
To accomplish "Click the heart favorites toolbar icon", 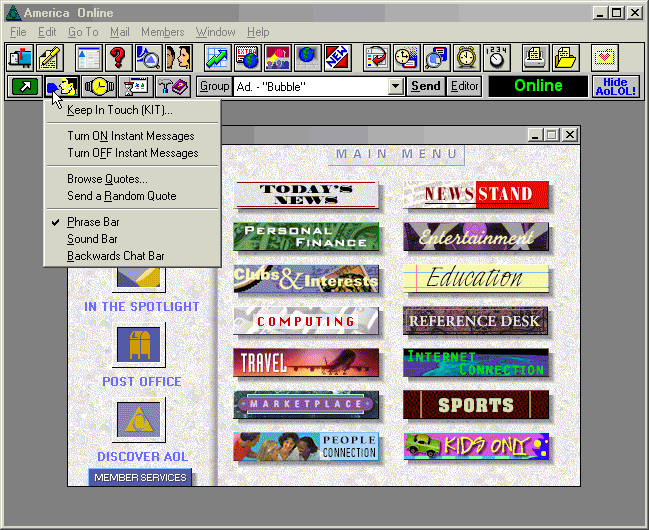I will click(604, 57).
